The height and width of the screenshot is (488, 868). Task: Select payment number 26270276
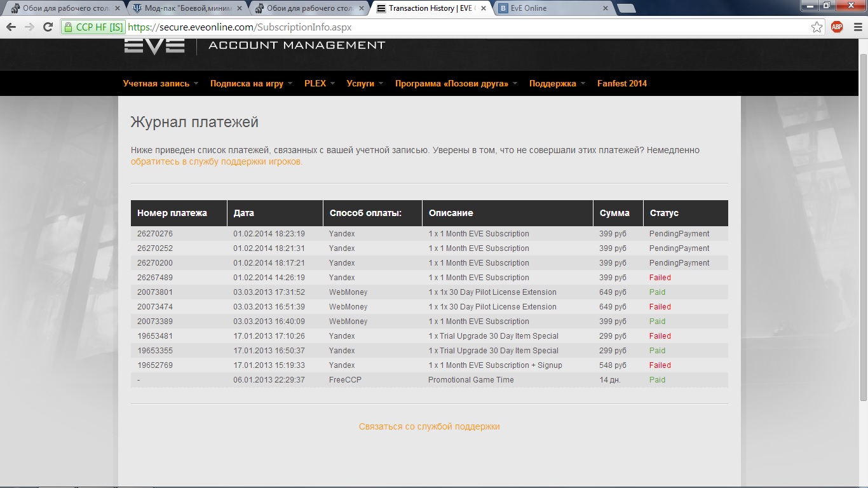[155, 234]
